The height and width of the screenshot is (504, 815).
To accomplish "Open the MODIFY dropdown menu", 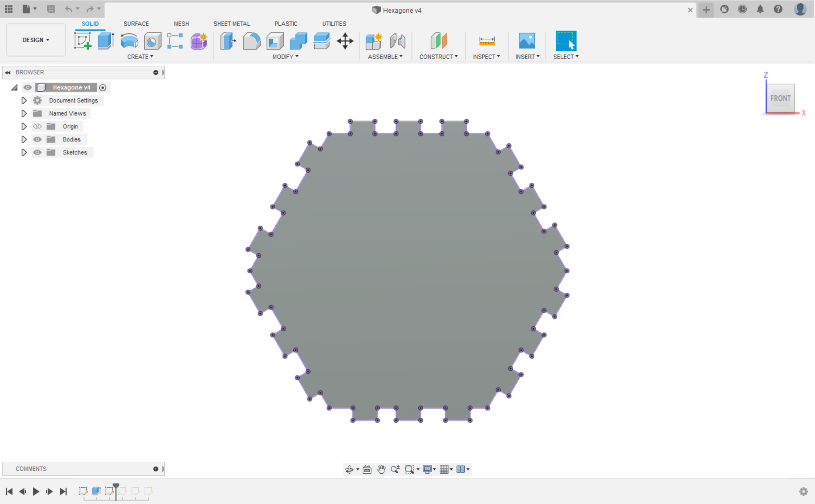I will point(285,57).
